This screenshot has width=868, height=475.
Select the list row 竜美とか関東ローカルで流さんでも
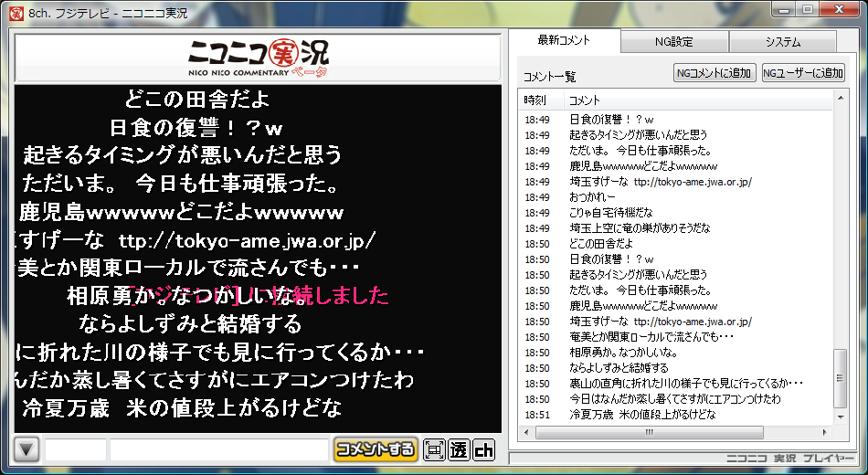[x=676, y=337]
